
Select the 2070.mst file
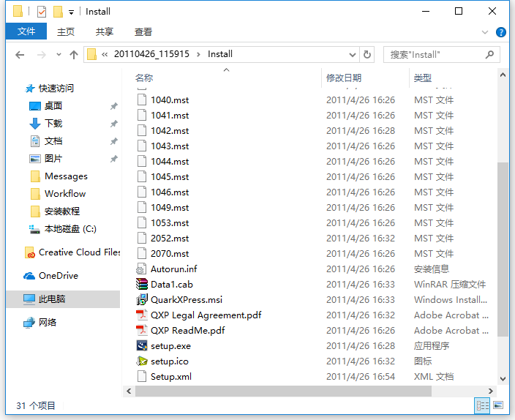[x=170, y=254]
